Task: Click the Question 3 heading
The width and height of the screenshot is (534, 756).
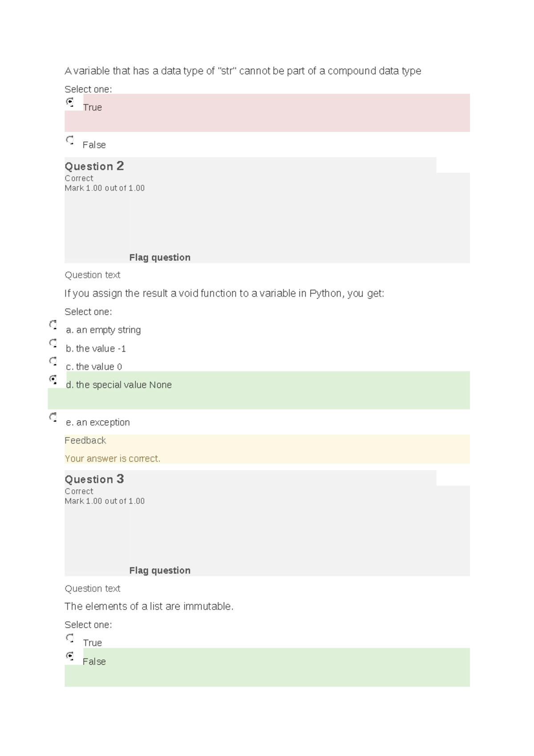Action: point(94,480)
